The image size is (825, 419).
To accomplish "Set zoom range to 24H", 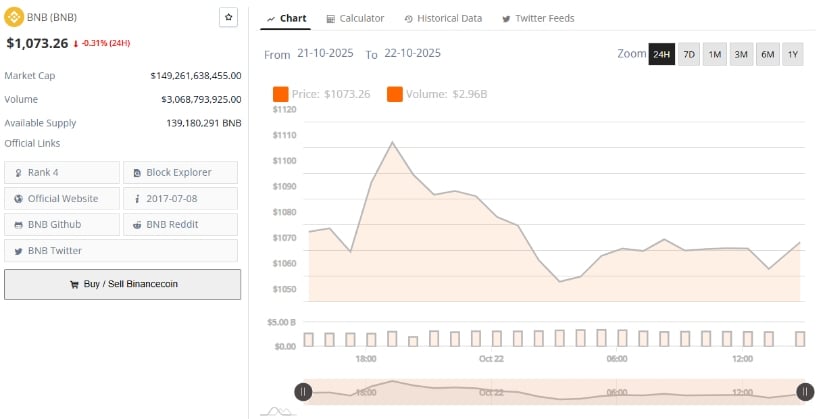I will pyautogui.click(x=661, y=54).
